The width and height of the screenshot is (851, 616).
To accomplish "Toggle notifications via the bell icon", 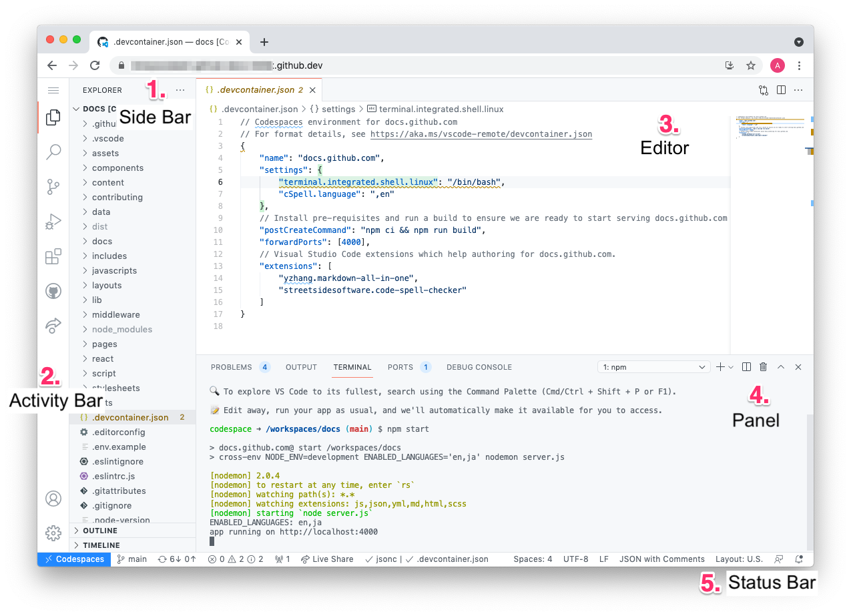I will [798, 559].
